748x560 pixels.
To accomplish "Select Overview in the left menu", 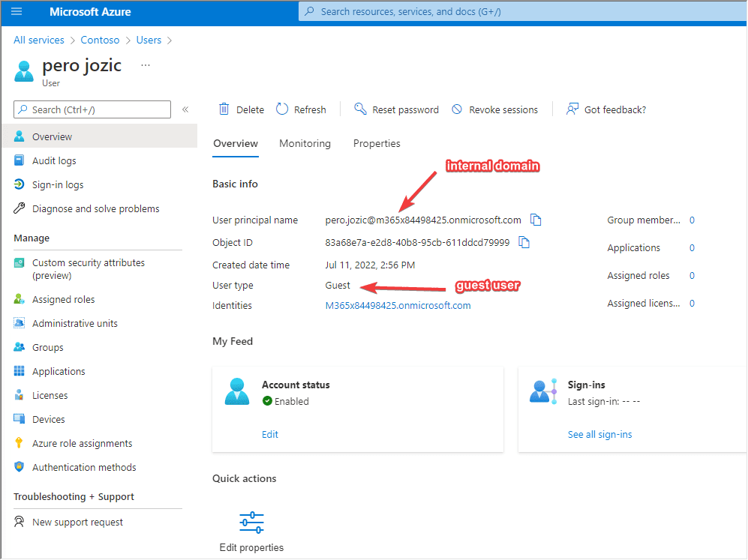I will (99, 136).
